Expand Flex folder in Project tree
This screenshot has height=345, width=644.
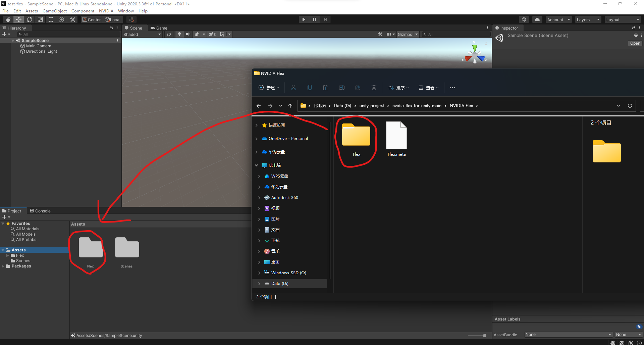click(8, 255)
